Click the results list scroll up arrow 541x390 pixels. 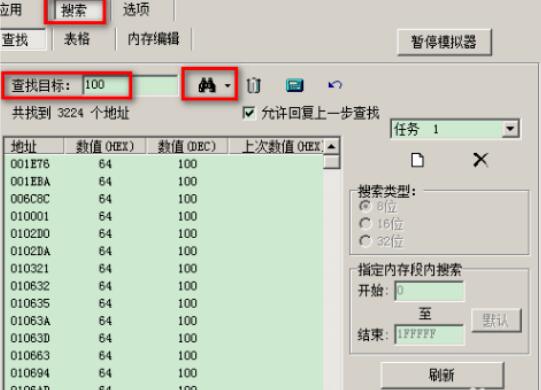coord(332,146)
